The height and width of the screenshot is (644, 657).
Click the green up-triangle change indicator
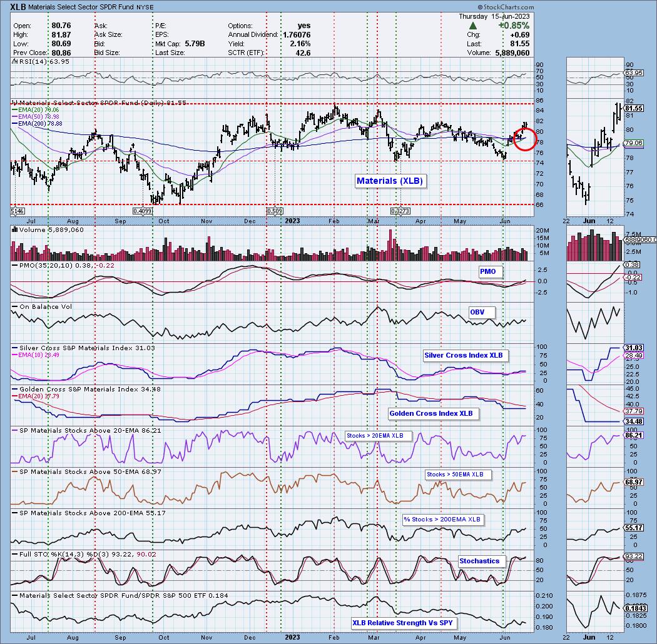[x=472, y=26]
